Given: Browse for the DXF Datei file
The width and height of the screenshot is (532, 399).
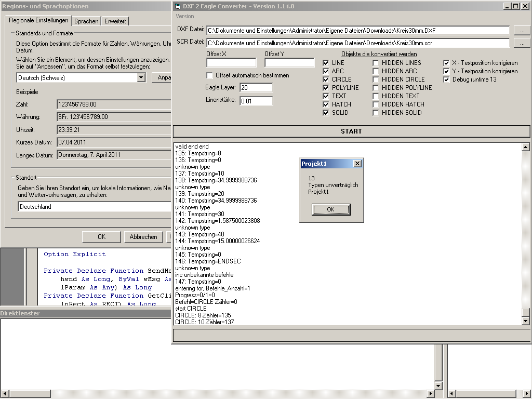Looking at the screenshot, I should pos(522,31).
